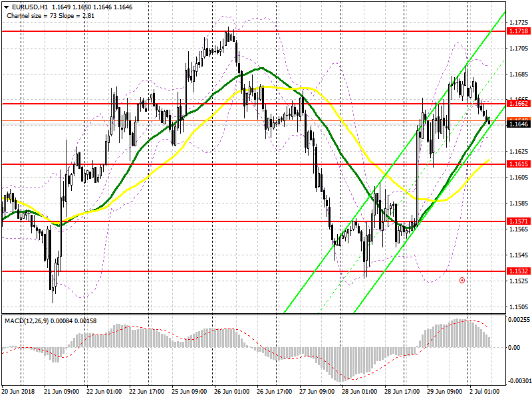The image size is (532, 399).
Task: Click the '28 Jun 01:00' time label
Action: [x=360, y=391]
